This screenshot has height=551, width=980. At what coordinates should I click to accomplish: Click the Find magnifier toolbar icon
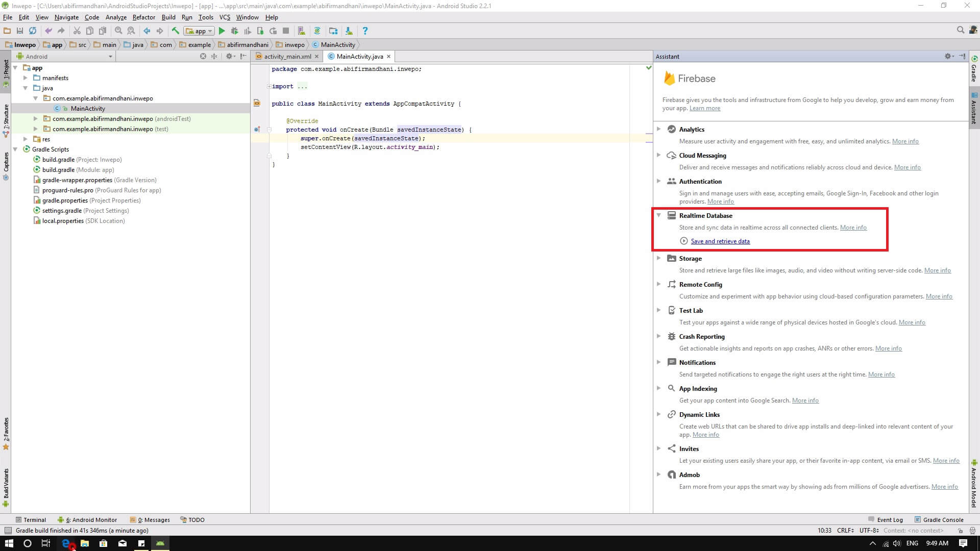tap(118, 31)
